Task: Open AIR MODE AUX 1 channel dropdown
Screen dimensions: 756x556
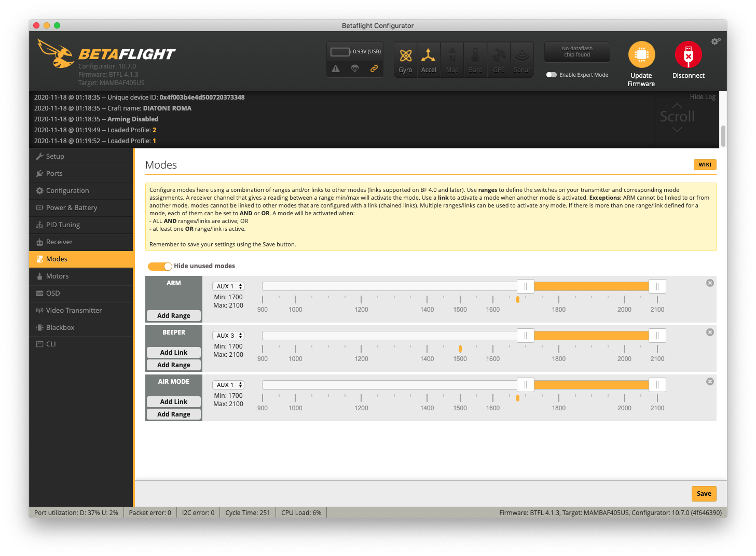Action: pyautogui.click(x=228, y=385)
